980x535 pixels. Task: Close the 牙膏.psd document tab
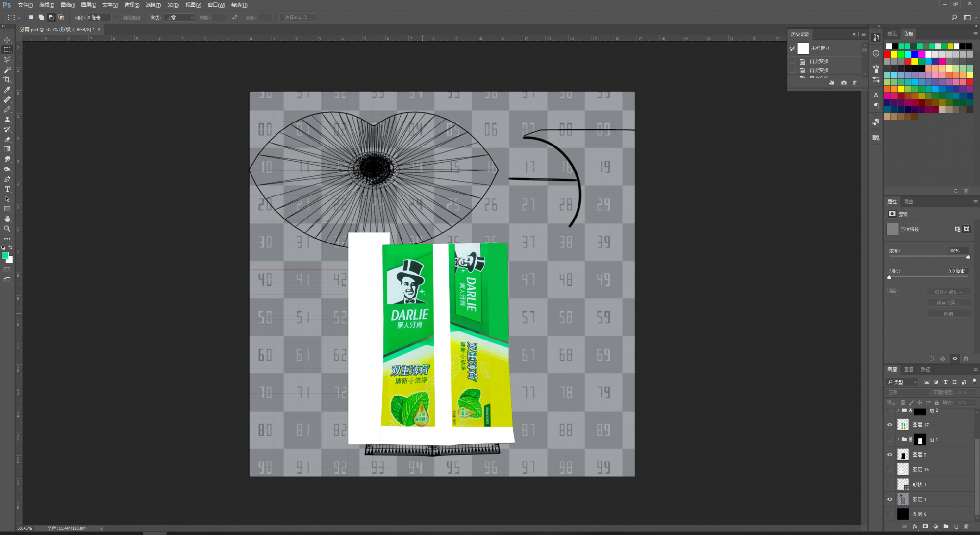99,29
